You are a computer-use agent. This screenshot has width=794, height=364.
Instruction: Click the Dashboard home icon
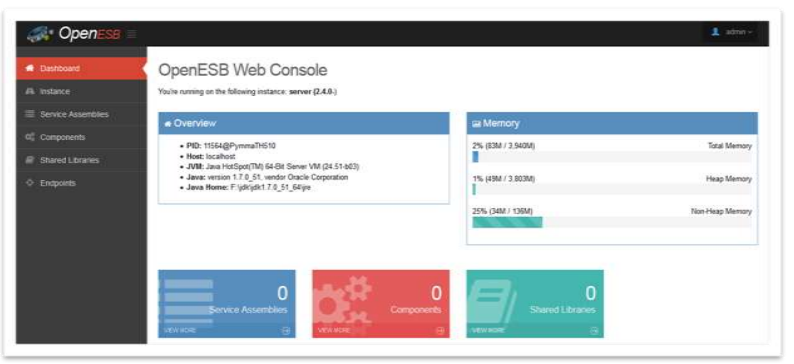(29, 68)
